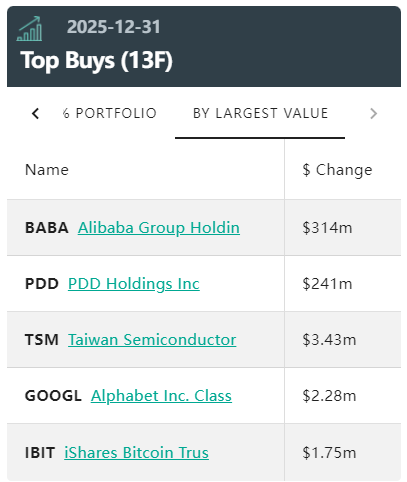This screenshot has width=407, height=482.
Task: Click the TSM ticker symbol
Action: click(x=42, y=340)
